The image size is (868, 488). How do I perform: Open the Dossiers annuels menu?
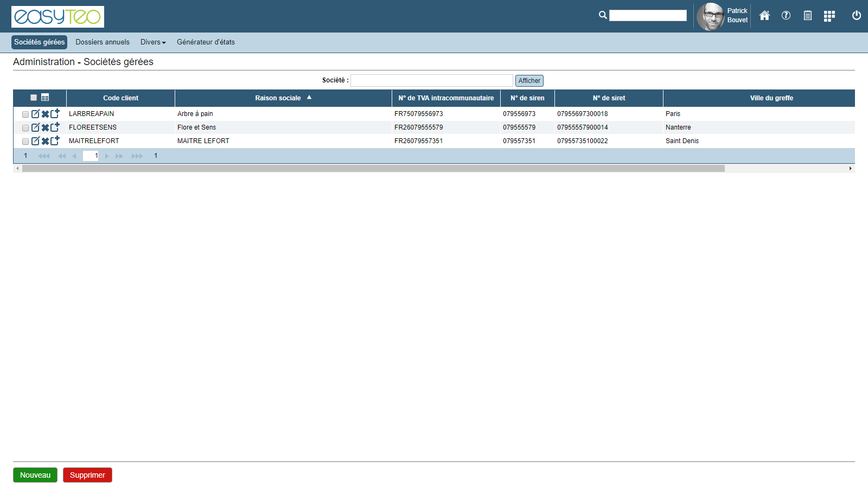click(103, 42)
